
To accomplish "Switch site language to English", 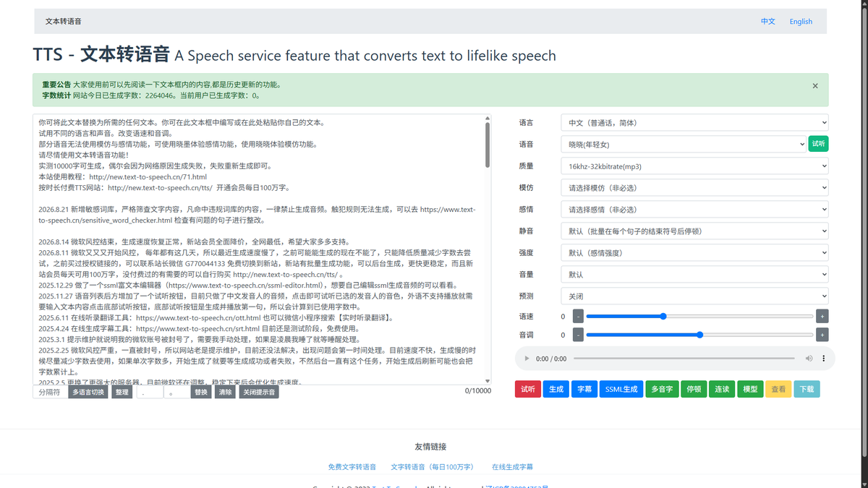I will 801,22.
